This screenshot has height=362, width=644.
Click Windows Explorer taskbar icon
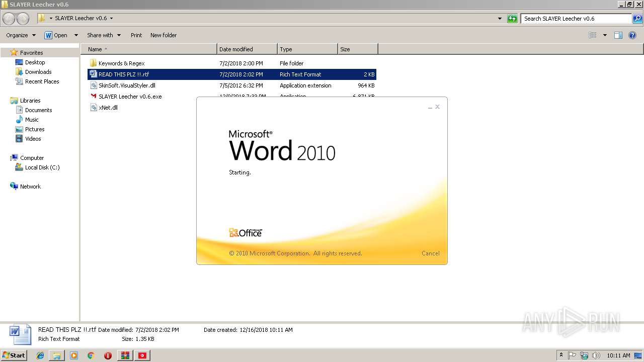(x=57, y=355)
